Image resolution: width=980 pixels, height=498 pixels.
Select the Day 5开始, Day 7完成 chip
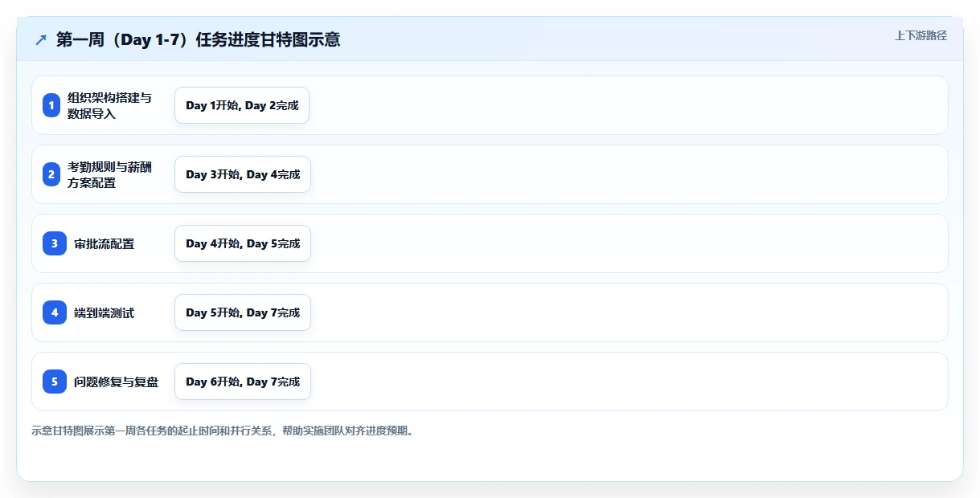click(x=243, y=312)
